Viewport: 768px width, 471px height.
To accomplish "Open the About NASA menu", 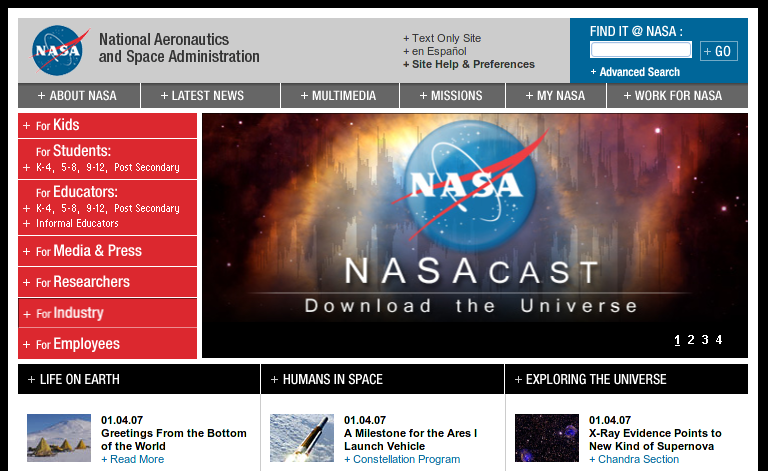I will point(79,95).
